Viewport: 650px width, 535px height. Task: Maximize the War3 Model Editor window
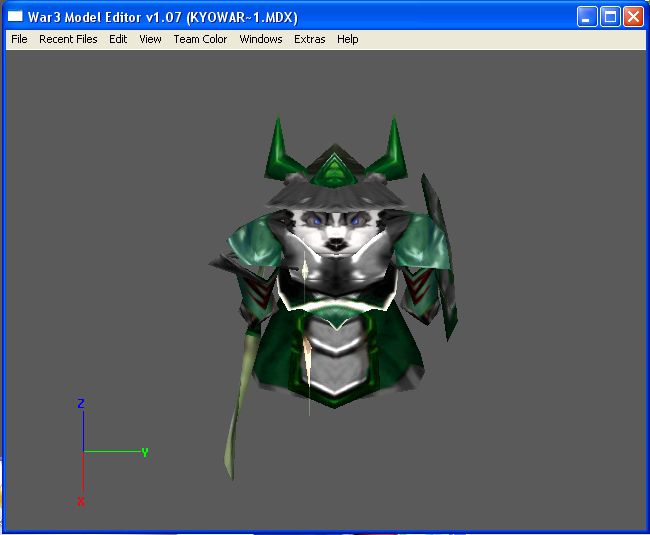610,17
